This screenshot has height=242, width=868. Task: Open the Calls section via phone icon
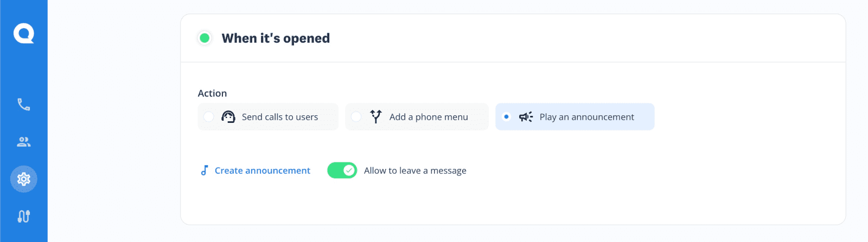click(x=24, y=104)
